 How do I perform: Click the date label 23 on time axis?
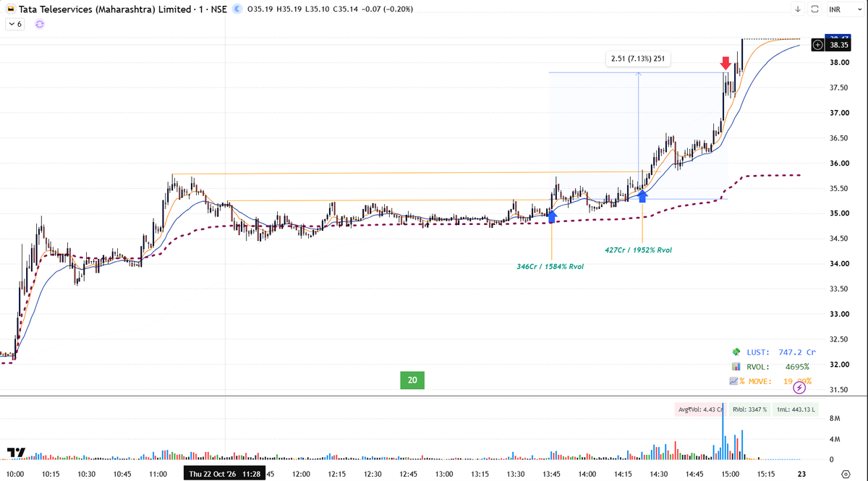801,474
